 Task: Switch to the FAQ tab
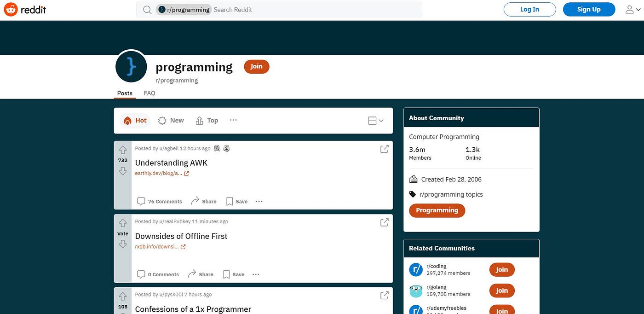click(149, 93)
